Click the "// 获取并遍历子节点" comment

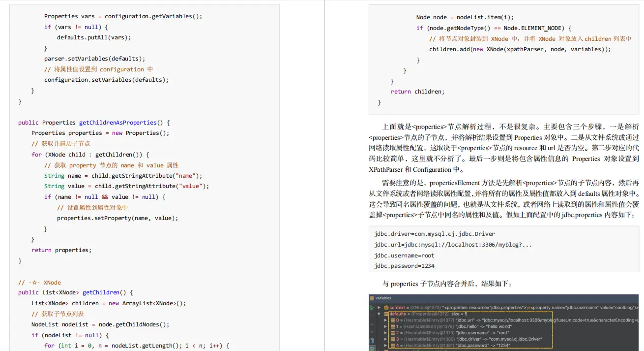tap(60, 144)
